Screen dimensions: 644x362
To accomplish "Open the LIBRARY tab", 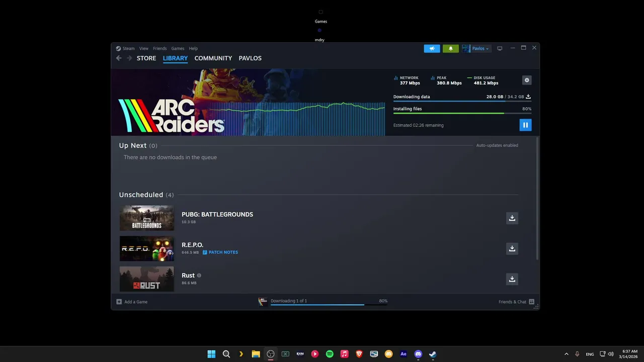I will tap(175, 58).
